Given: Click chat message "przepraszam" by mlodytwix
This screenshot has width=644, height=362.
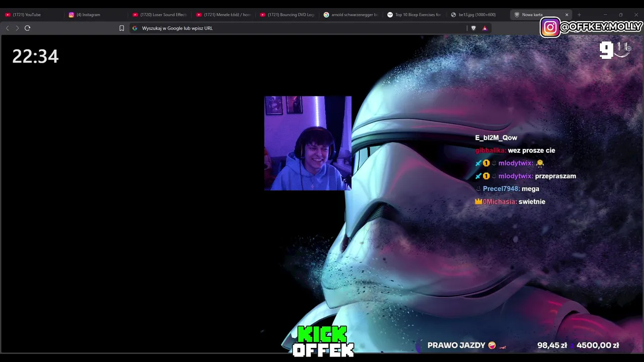Looking at the screenshot, I should coord(555,176).
